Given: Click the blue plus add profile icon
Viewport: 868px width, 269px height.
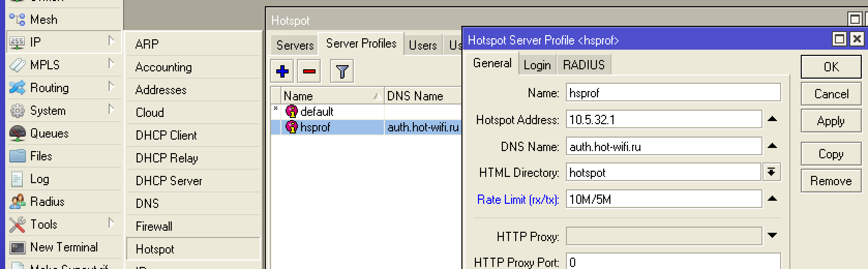Looking at the screenshot, I should click(x=282, y=71).
